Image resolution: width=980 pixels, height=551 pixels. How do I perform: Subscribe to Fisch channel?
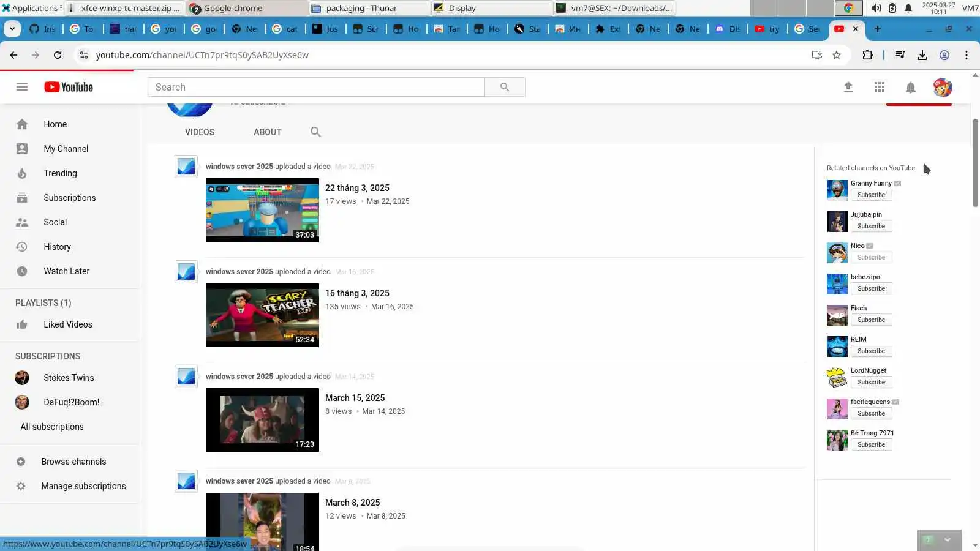pos(871,320)
